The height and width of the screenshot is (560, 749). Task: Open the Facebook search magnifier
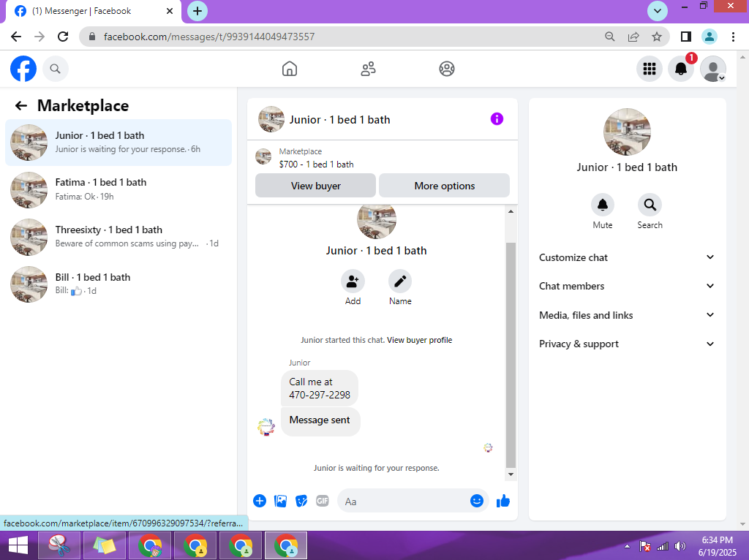click(x=56, y=69)
